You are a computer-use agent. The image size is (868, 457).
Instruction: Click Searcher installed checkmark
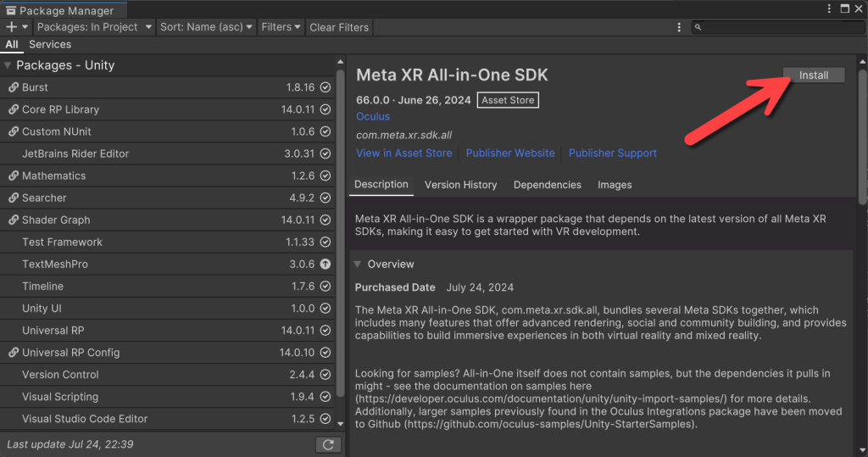pyautogui.click(x=325, y=198)
